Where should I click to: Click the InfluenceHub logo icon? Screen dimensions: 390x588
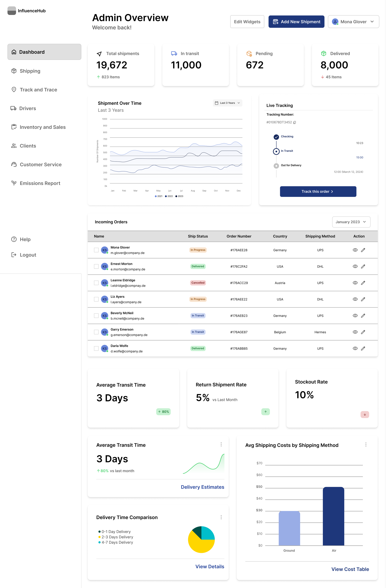pyautogui.click(x=12, y=11)
